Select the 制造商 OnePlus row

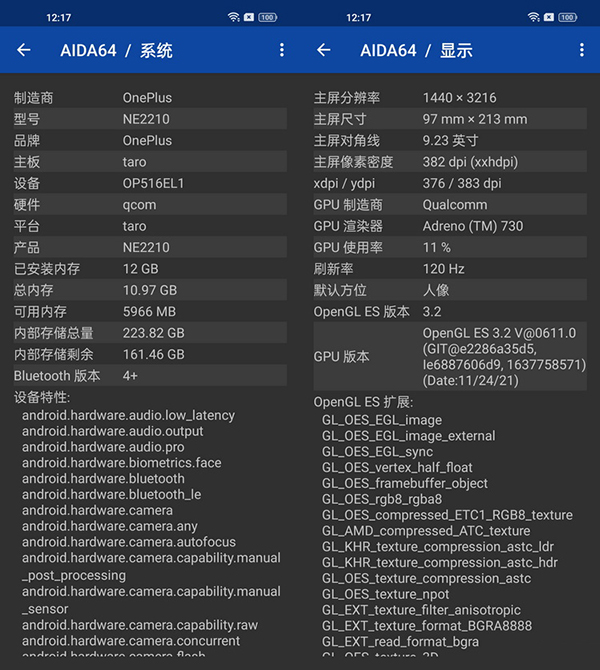point(150,98)
